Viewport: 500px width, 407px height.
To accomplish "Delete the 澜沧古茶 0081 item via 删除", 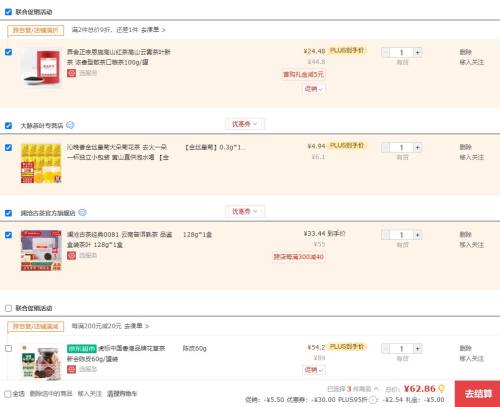I will [465, 234].
